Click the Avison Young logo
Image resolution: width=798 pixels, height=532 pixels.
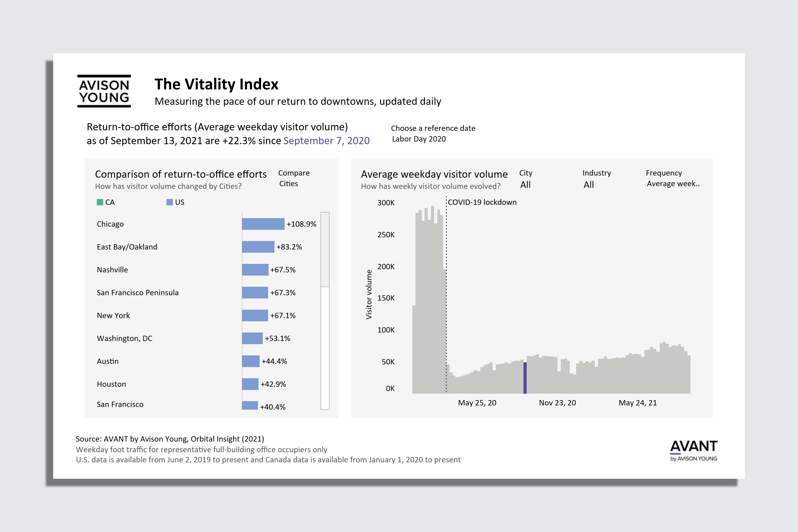[104, 91]
